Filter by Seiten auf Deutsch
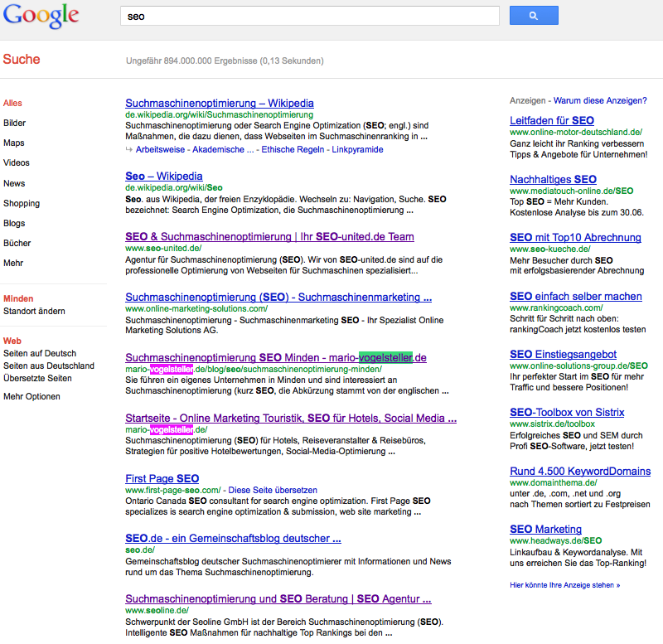Screen dimensions: 663x644 (x=40, y=354)
